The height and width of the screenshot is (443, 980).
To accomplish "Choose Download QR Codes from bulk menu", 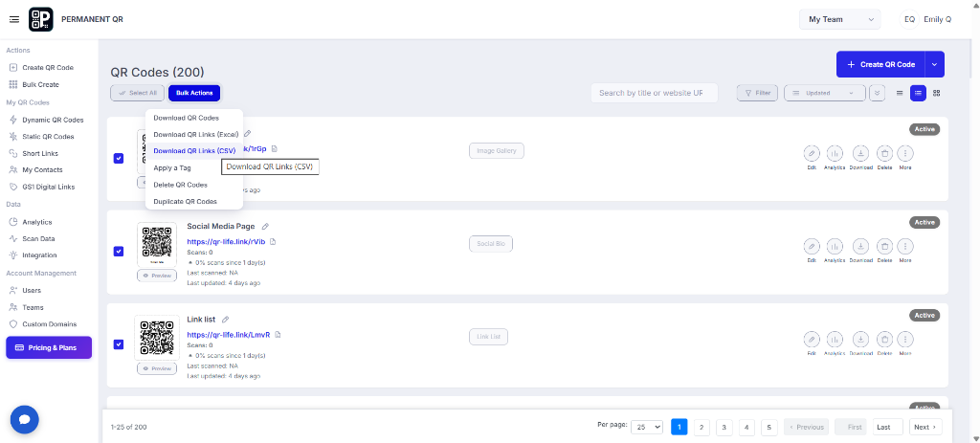I will (x=187, y=118).
